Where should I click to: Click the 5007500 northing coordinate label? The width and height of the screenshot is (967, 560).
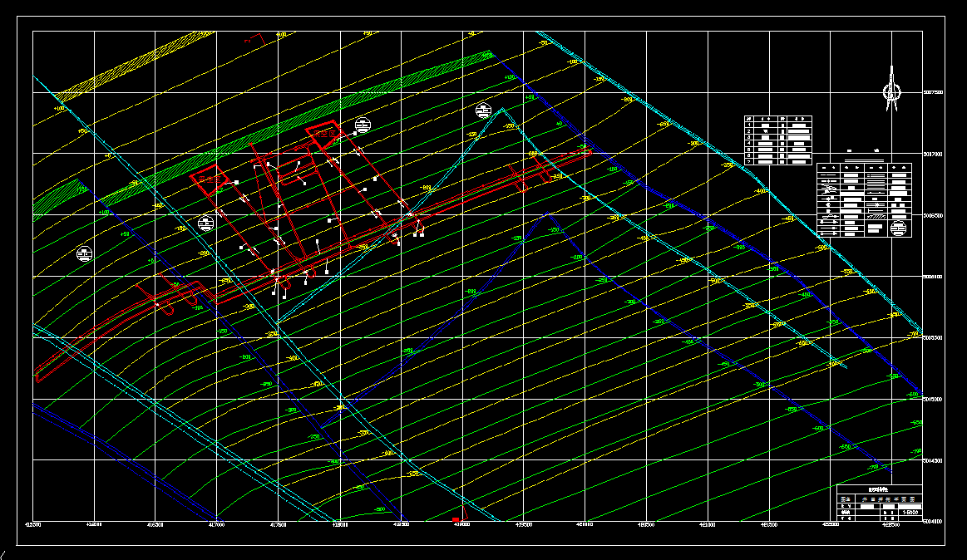(934, 92)
